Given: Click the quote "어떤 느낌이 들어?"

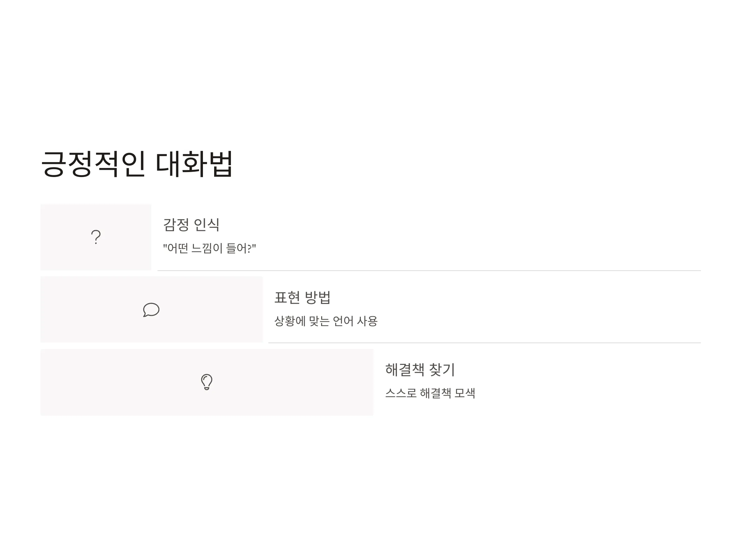Looking at the screenshot, I should point(209,249).
